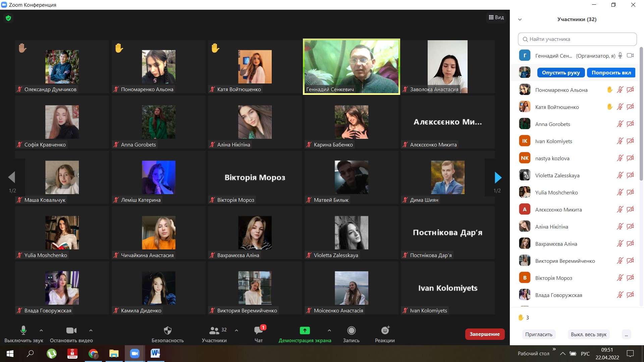644x362 pixels.
Task: Start Демонстрация экрана screen share
Action: [x=305, y=334]
